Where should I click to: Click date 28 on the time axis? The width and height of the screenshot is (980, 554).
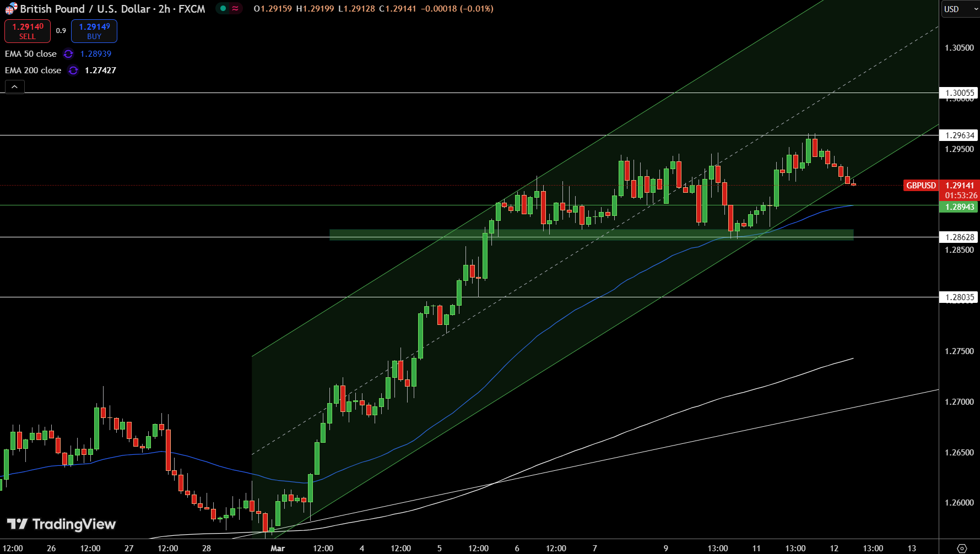[207, 548]
